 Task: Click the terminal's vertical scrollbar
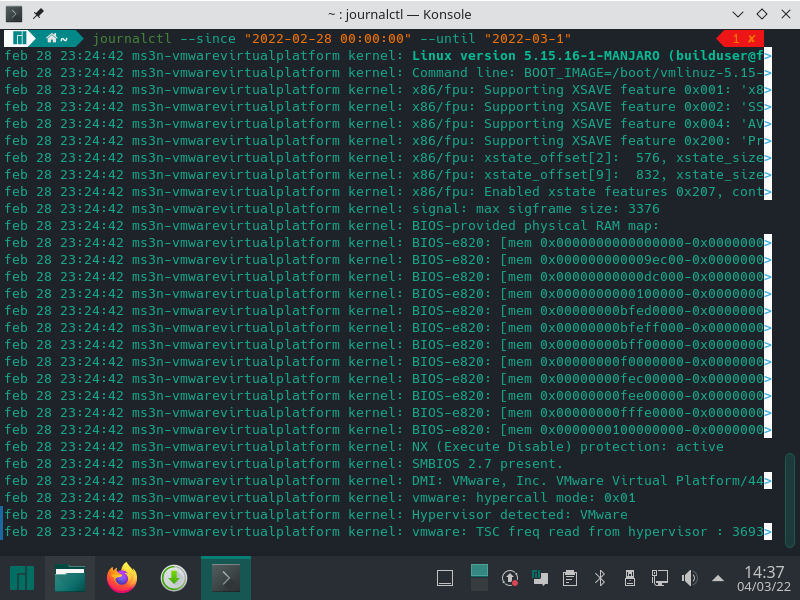click(791, 500)
